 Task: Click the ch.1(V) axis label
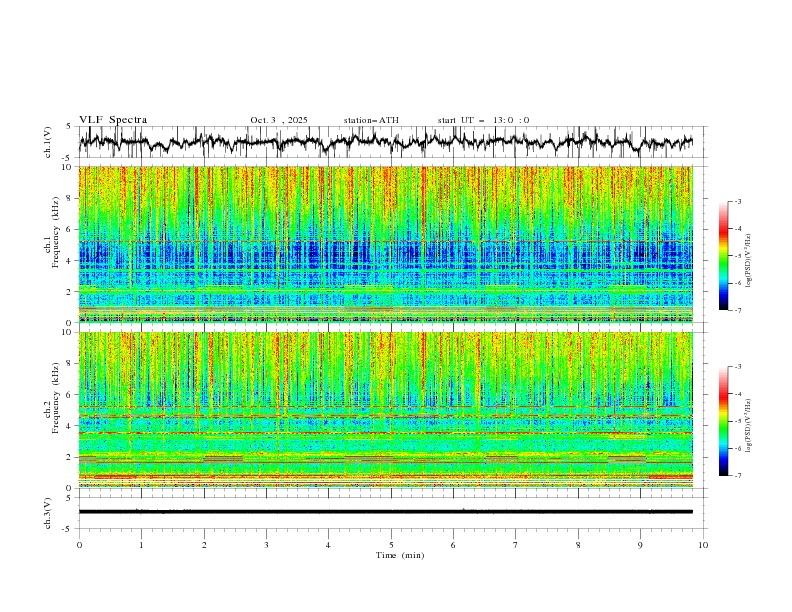tap(48, 142)
